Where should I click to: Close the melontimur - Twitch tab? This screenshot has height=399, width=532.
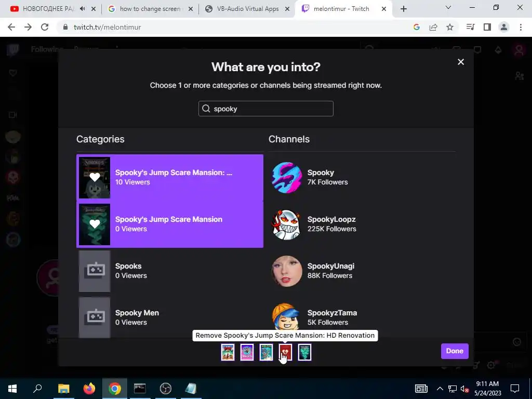tap(384, 9)
